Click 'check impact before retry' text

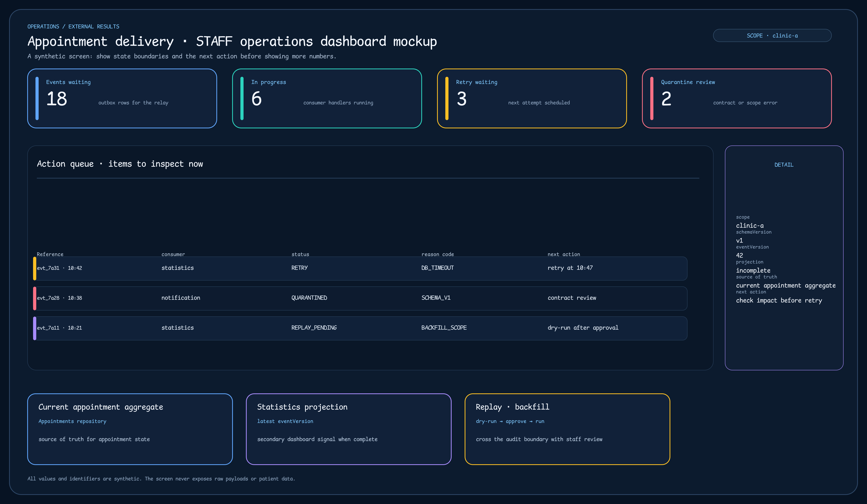tap(779, 300)
